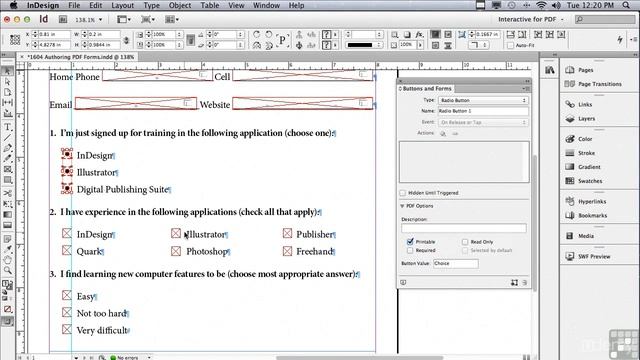
Task: Select the Illustrator radio button in question 1
Action: pos(67,171)
